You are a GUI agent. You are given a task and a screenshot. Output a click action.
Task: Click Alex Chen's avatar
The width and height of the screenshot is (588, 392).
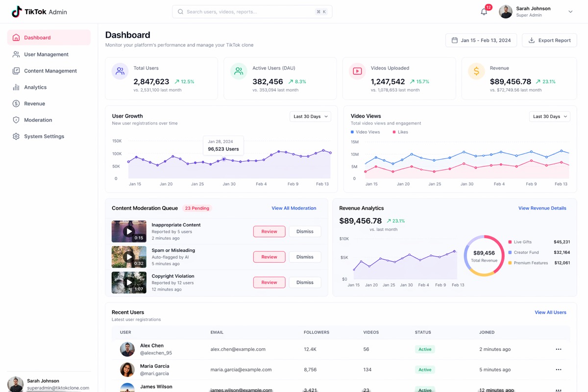coord(127,349)
